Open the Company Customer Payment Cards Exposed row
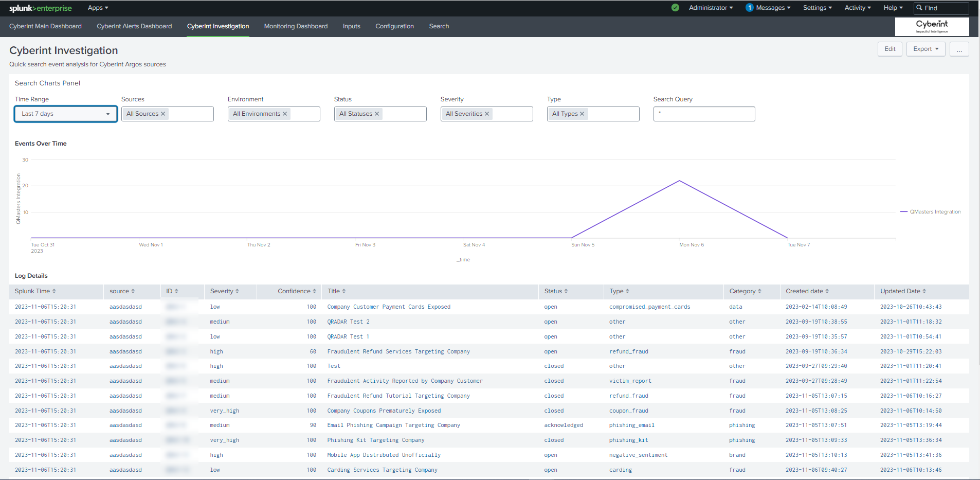The image size is (980, 480). tap(489, 307)
